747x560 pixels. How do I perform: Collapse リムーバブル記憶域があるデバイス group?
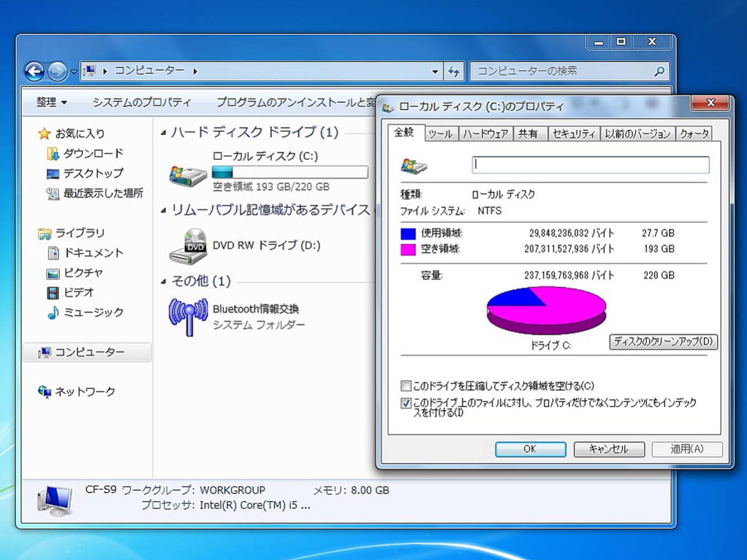[164, 211]
